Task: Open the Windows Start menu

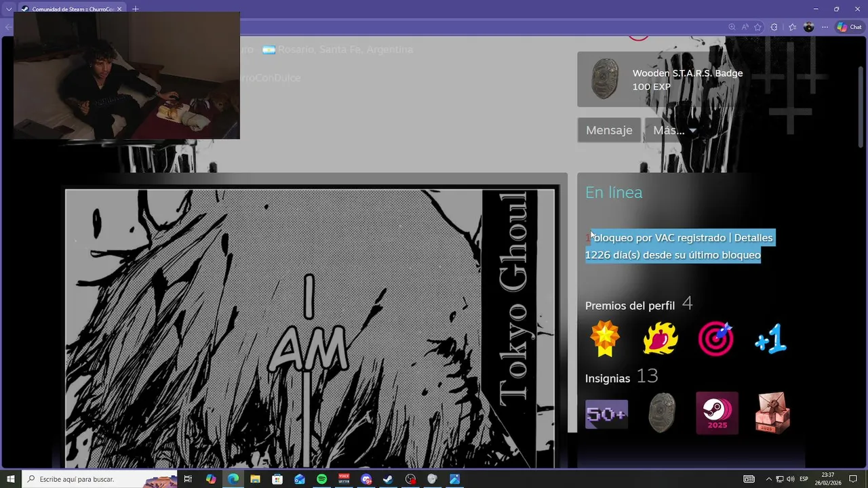Action: pos(10,479)
